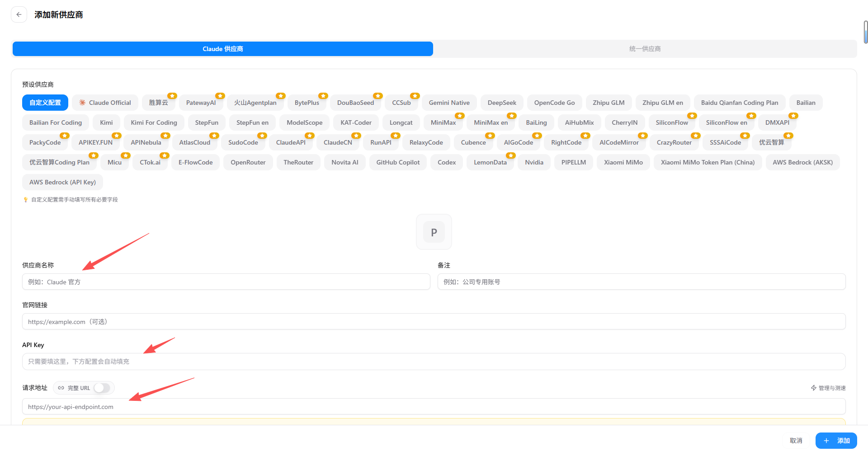Focus the 供应商名称 input field
The image size is (868, 456).
[226, 282]
